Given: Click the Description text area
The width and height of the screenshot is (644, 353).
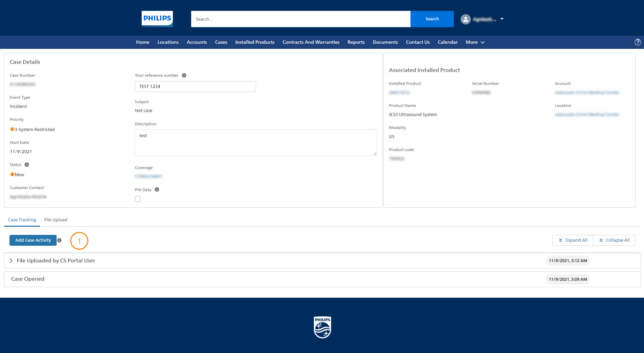Looking at the screenshot, I should click(256, 143).
